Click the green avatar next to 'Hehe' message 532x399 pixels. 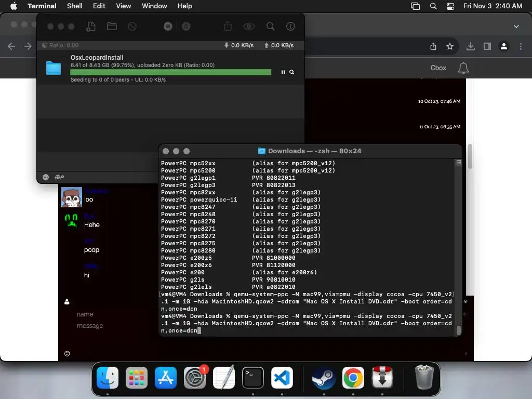(71, 220)
